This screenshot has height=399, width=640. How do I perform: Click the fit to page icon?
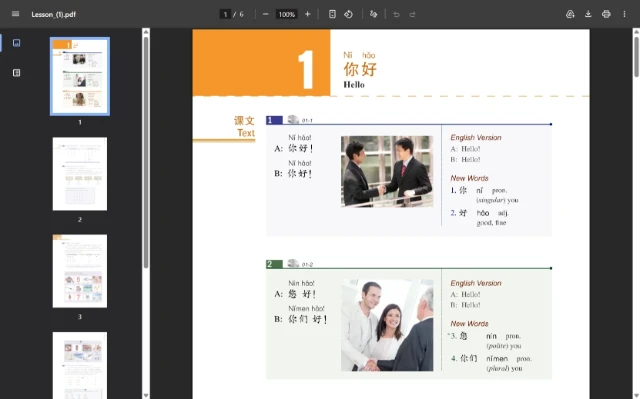coord(332,14)
